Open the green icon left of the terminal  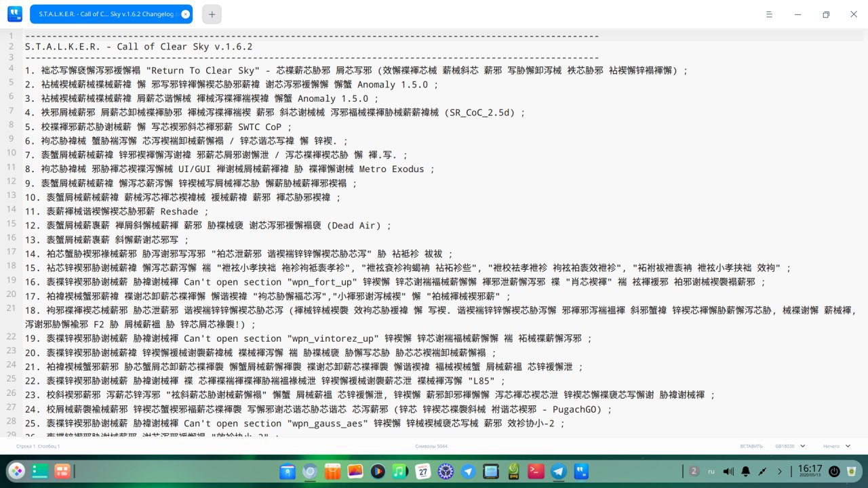pyautogui.click(x=513, y=471)
